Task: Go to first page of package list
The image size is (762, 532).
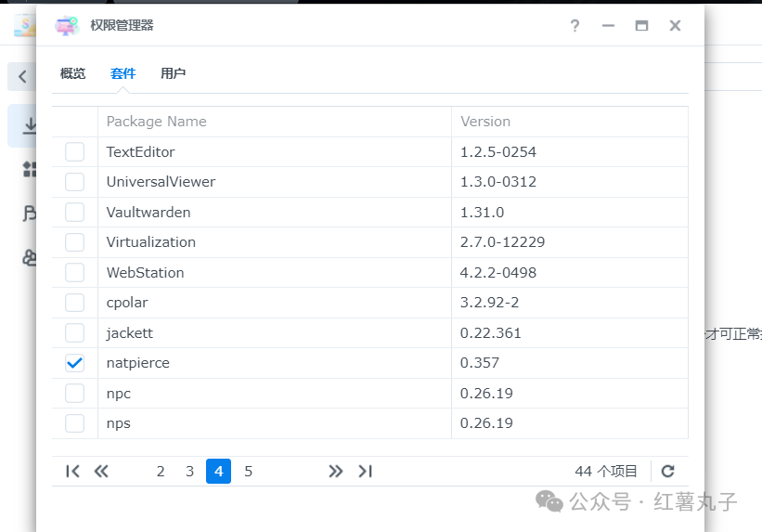Action: pos(72,472)
